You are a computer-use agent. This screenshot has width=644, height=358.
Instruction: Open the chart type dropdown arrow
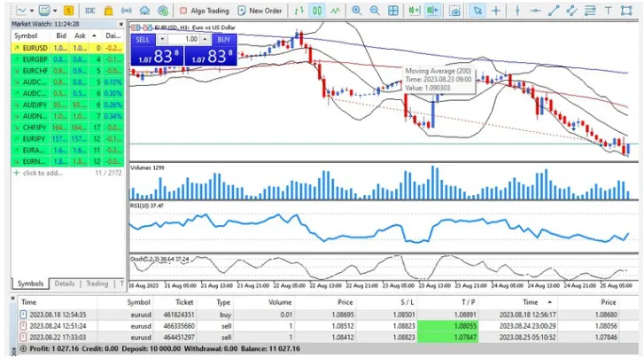pyautogui.click(x=33, y=11)
